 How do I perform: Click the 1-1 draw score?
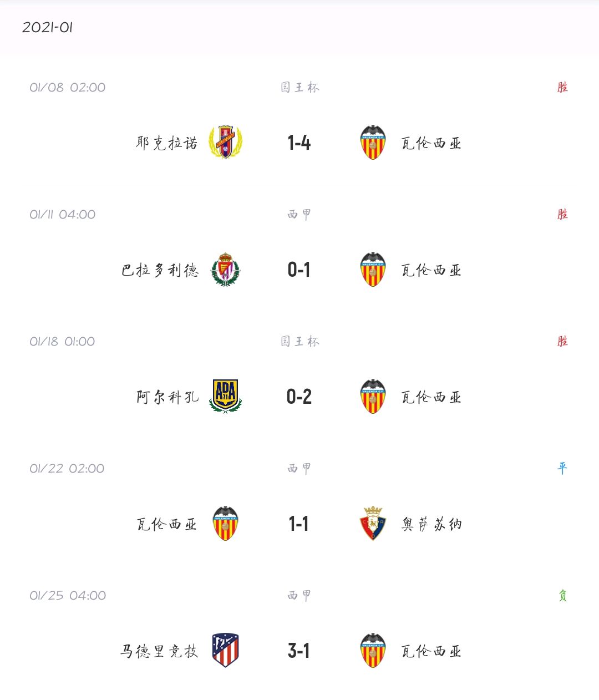pos(299,524)
